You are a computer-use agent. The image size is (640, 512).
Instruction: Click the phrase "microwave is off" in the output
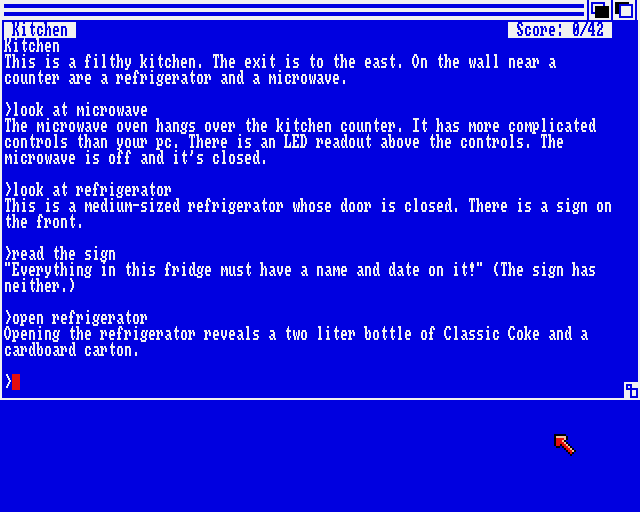click(68, 158)
